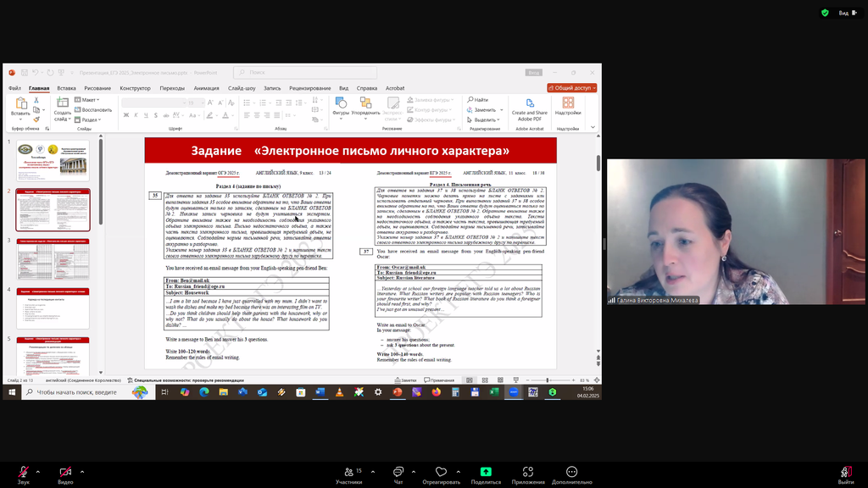Image resolution: width=868 pixels, height=488 pixels.
Task: Unmute microphone with the Звук button
Action: [23, 474]
